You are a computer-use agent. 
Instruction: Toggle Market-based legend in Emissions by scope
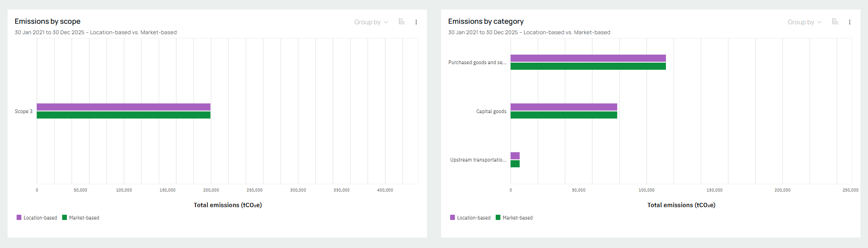81,218
